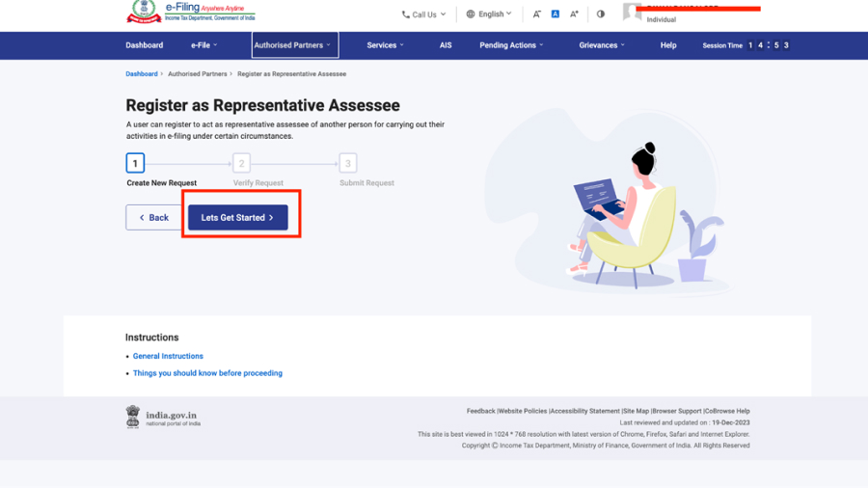Viewport: 868px width, 488px height.
Task: Click the Lets Get Started button
Action: [238, 217]
